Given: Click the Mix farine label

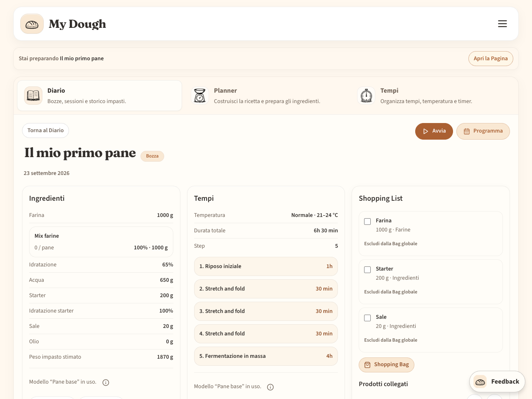Looking at the screenshot, I should point(47,236).
